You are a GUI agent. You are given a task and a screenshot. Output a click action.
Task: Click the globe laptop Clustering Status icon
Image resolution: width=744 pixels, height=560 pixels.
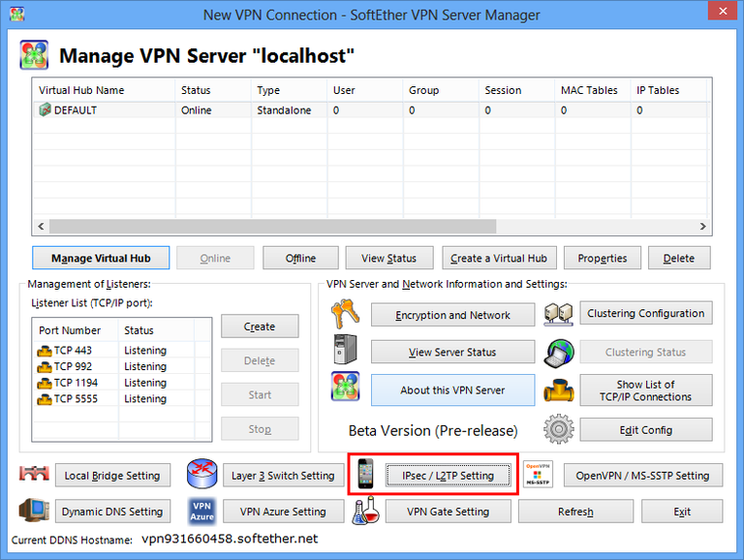tap(558, 353)
